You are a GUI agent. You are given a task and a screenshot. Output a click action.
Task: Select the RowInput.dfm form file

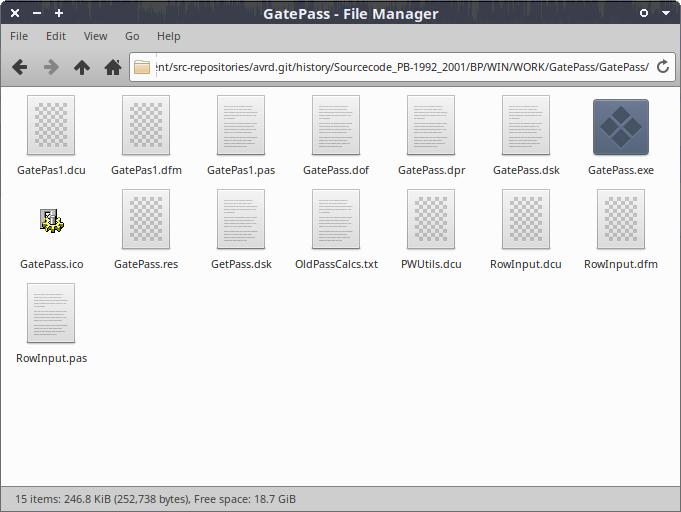click(620, 221)
